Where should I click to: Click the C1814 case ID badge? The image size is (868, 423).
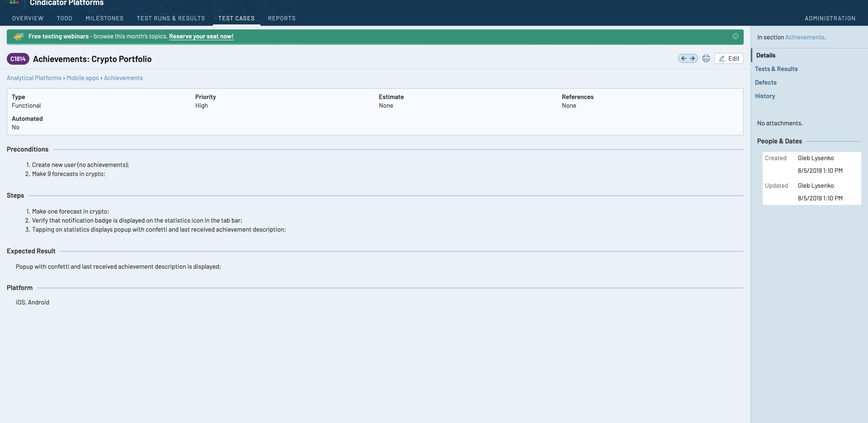18,59
